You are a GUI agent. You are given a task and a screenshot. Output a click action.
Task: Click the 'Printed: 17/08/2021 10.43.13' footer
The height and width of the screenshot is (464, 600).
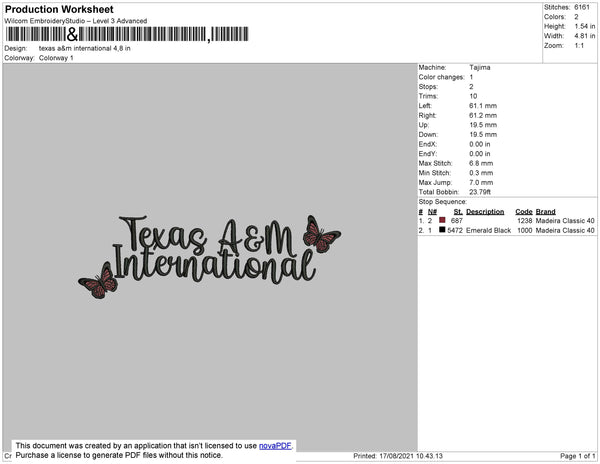pyautogui.click(x=398, y=456)
